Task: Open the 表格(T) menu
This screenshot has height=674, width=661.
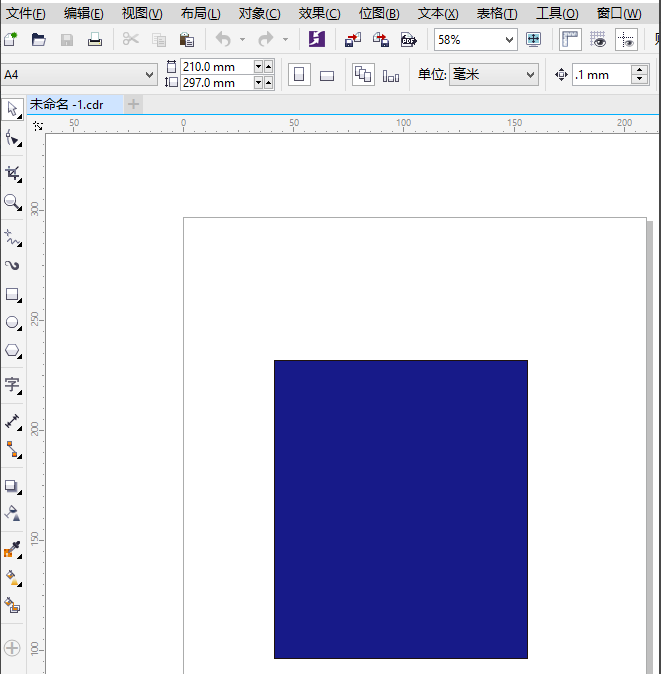Action: 497,14
